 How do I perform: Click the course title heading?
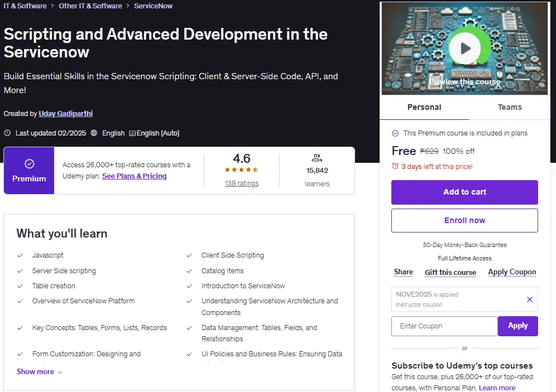point(166,43)
